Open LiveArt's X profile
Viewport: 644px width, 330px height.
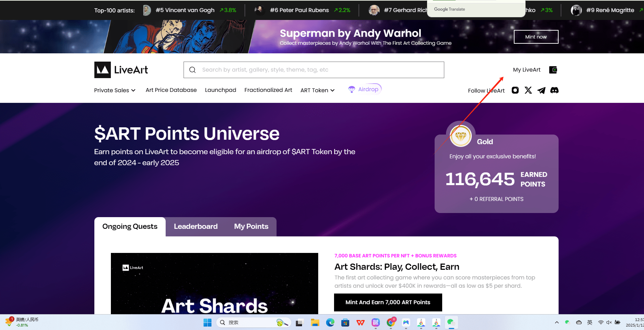point(528,90)
